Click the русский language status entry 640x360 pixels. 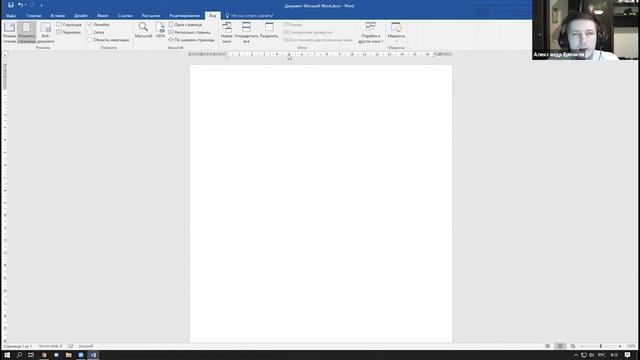click(86, 346)
